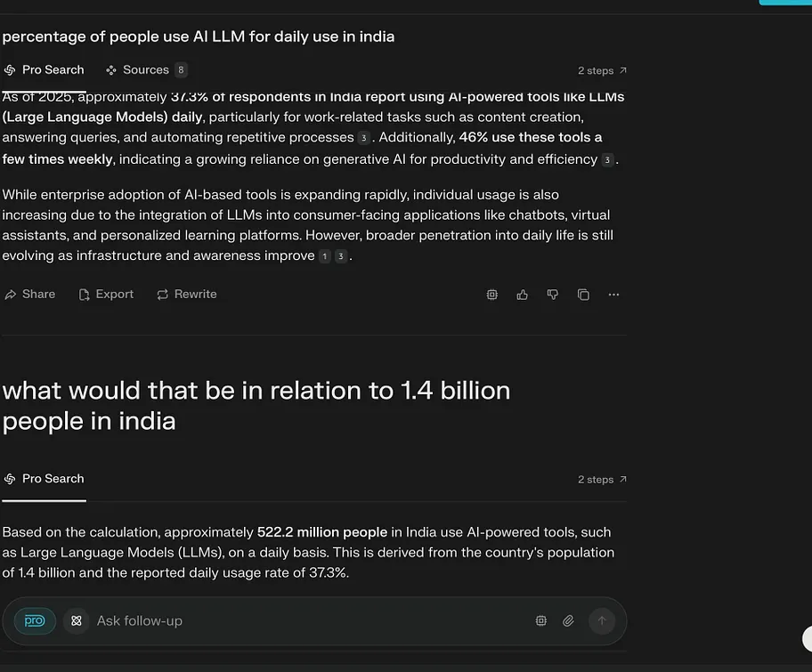Open the three-dots more options menu
Image resolution: width=812 pixels, height=672 pixels.
pyautogui.click(x=613, y=295)
